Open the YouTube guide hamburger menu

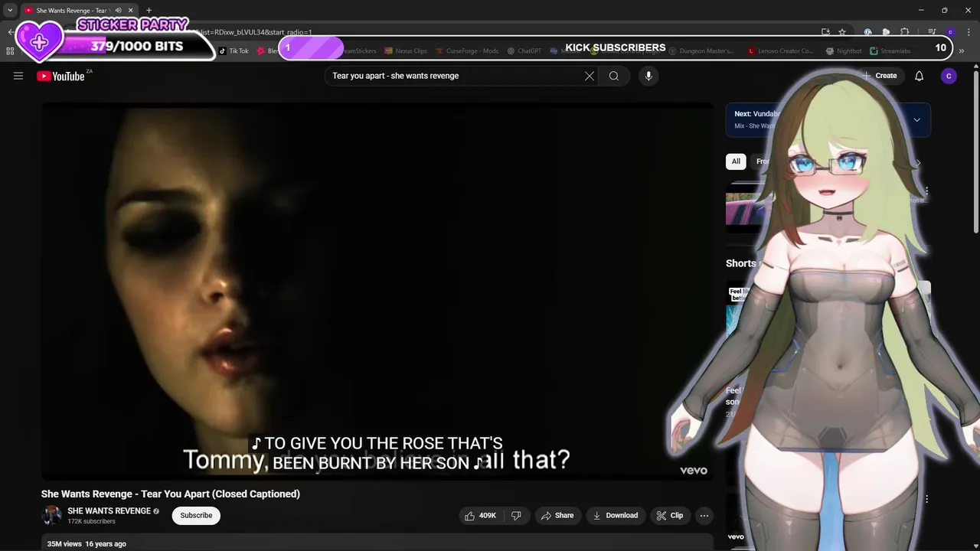pos(18,76)
